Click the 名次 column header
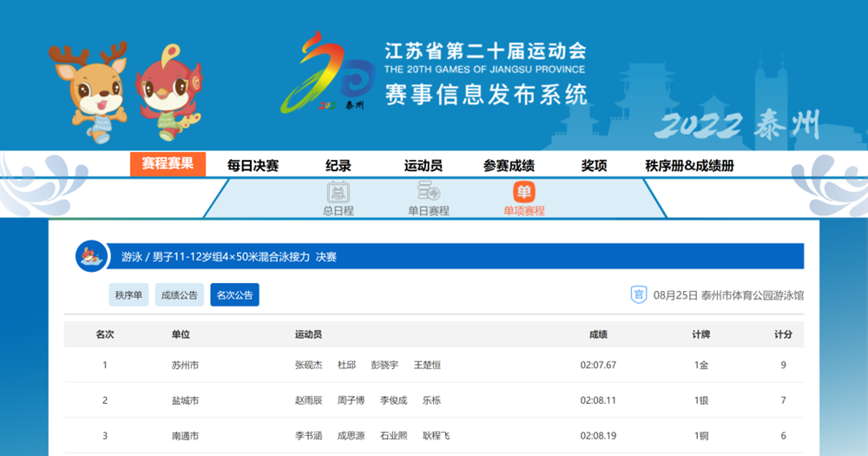 click(105, 334)
